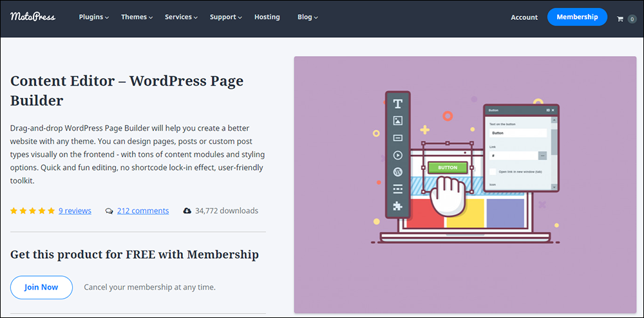This screenshot has height=318, width=644.
Task: Click the 'Cancel your membership at any time' text
Action: [149, 287]
